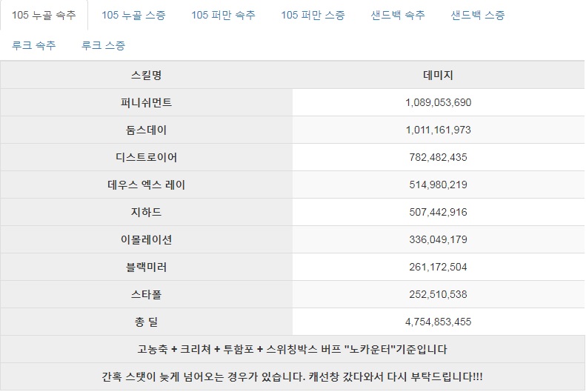Select the 둠스데이 skill name cell
This screenshot has width=586, height=392.
(146, 130)
